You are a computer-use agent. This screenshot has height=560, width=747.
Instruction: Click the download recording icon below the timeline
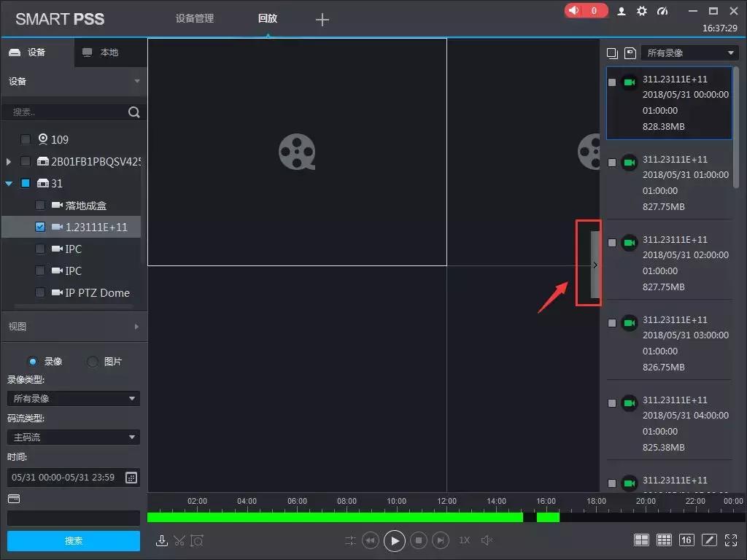162,540
